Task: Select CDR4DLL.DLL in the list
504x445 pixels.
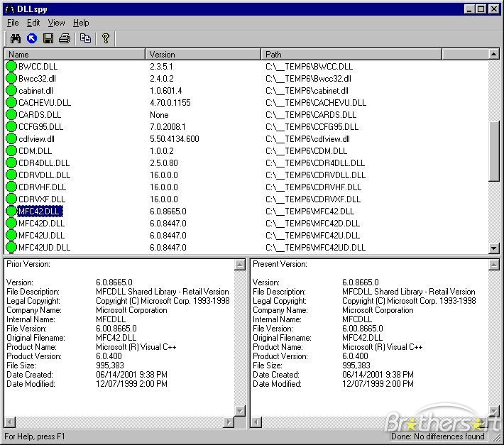Action: (44, 163)
